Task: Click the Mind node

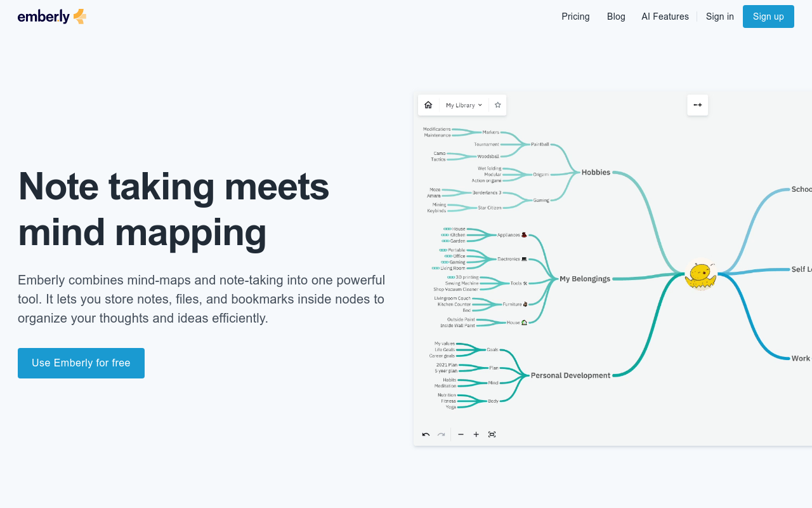Action: tap(493, 383)
